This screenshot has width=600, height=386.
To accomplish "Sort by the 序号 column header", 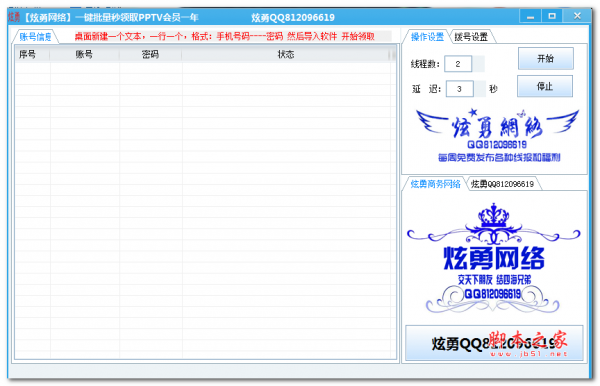I will coord(33,54).
